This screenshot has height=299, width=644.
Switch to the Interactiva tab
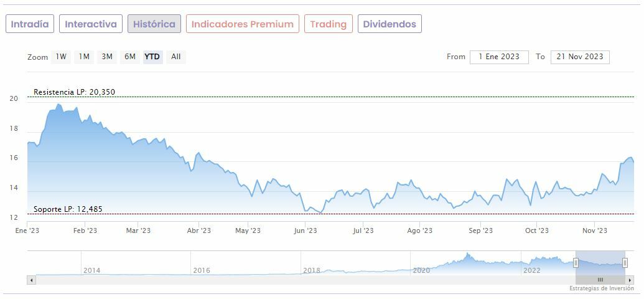[x=91, y=24]
